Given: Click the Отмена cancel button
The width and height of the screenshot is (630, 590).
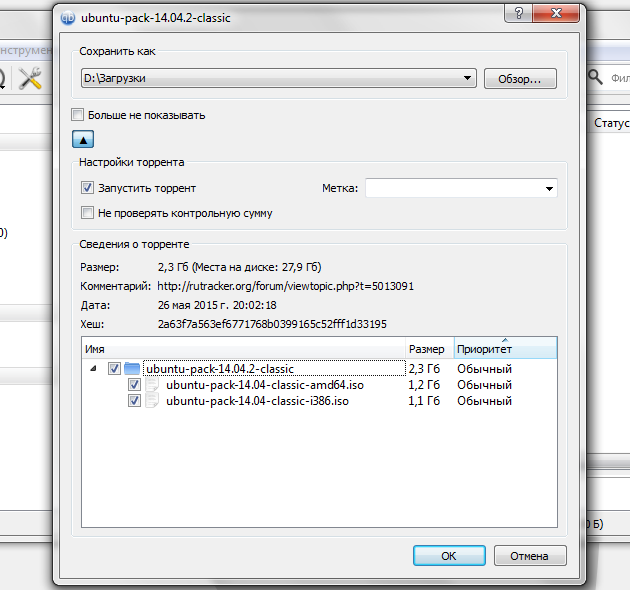Looking at the screenshot, I should click(x=530, y=555).
